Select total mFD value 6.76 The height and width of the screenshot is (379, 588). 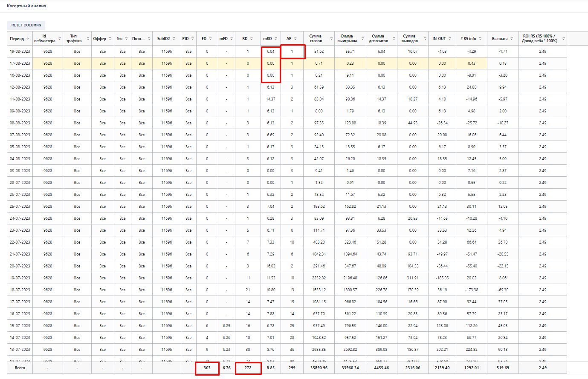coord(226,368)
